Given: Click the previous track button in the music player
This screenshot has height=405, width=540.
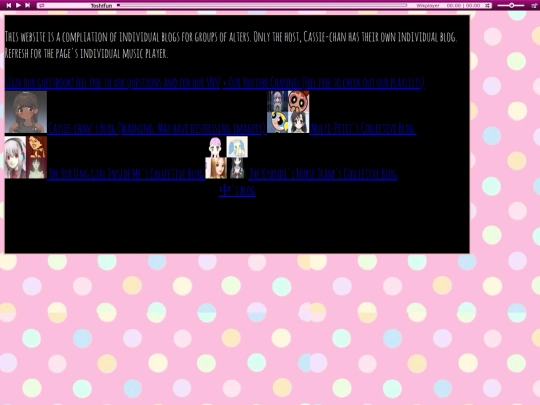Looking at the screenshot, I should (x=9, y=5).
